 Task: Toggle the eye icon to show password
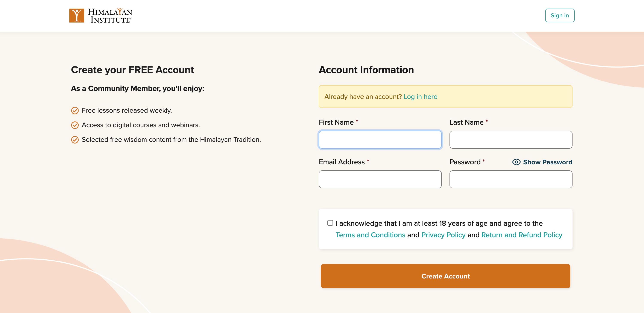[516, 162]
